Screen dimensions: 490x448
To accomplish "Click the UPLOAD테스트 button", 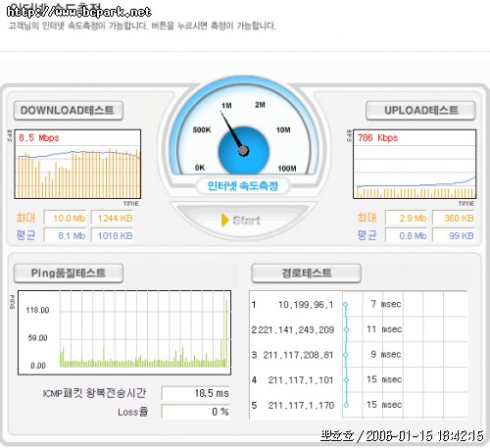I will pos(420,111).
